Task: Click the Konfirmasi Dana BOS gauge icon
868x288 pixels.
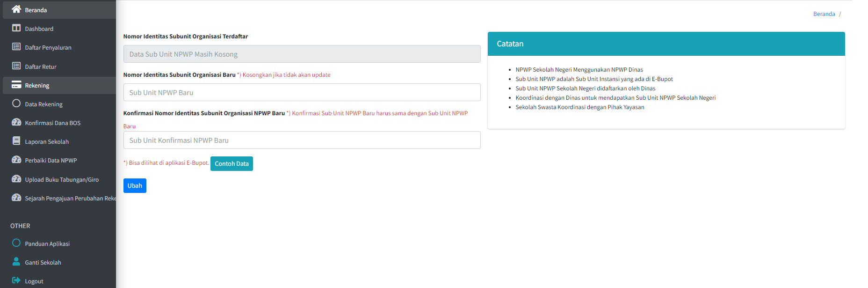Action: tap(16, 122)
